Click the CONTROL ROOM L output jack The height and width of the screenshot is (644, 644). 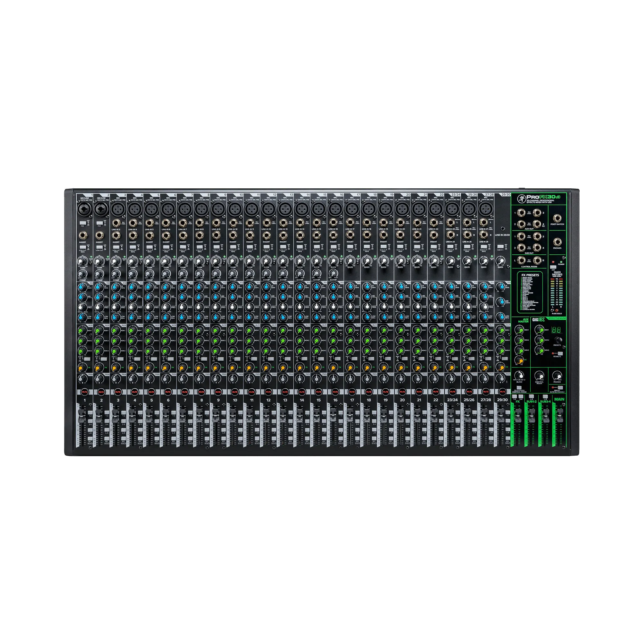[x=521, y=260]
